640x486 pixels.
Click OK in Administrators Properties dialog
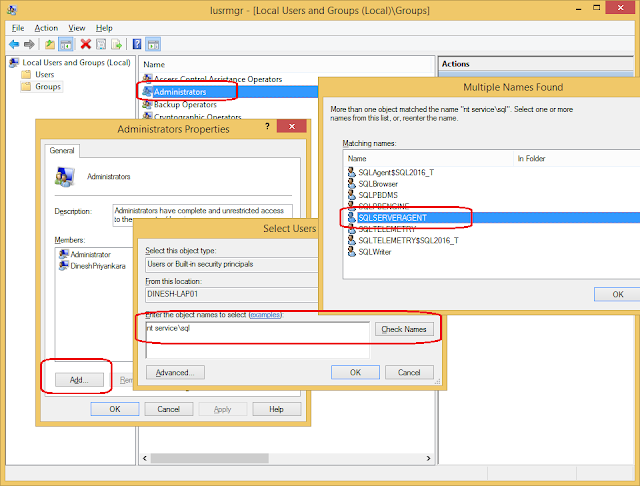click(x=115, y=409)
